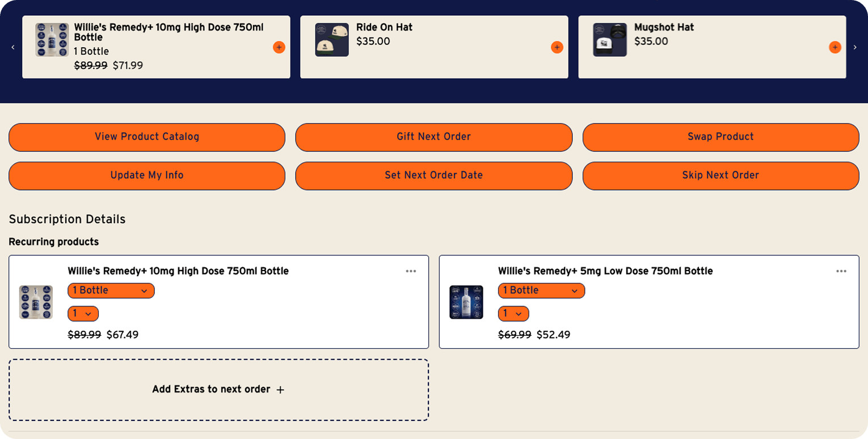
Task: Click the plus on Add Extras area
Action: [x=280, y=390]
